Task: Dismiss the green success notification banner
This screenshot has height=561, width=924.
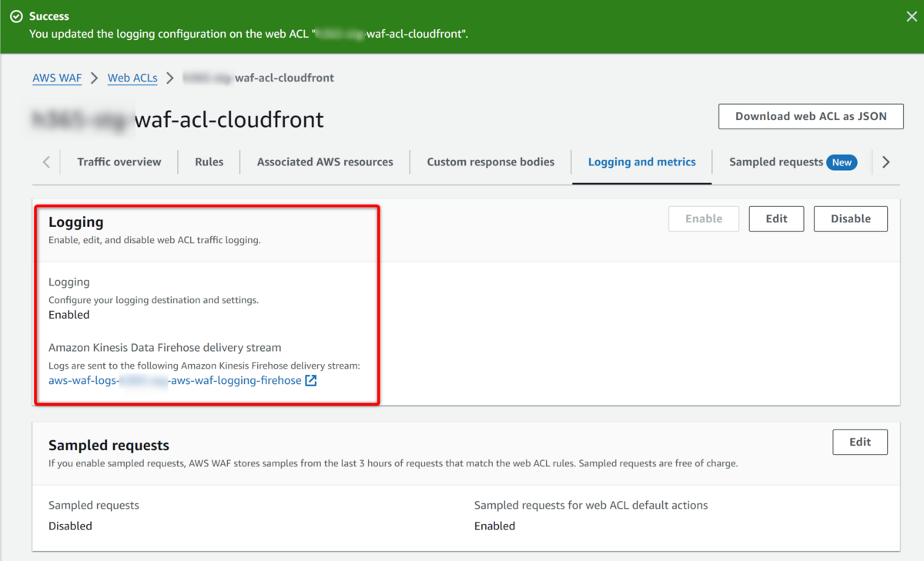Action: pos(912,17)
